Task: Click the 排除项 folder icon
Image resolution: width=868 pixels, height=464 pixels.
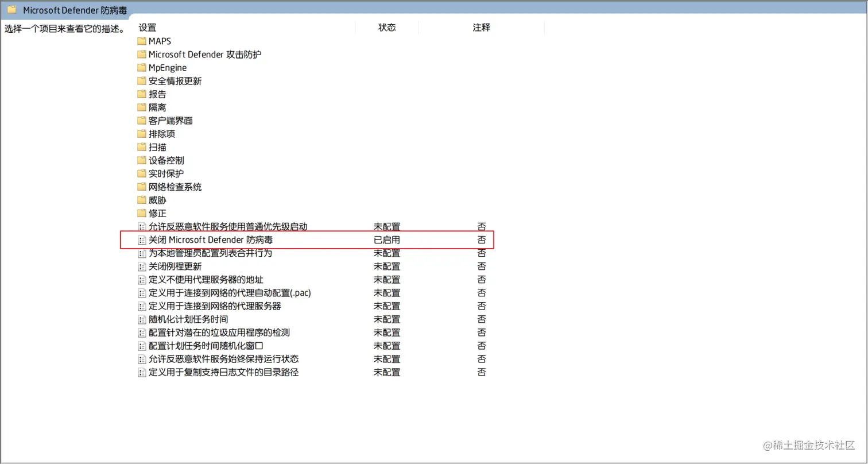Action: pos(142,133)
